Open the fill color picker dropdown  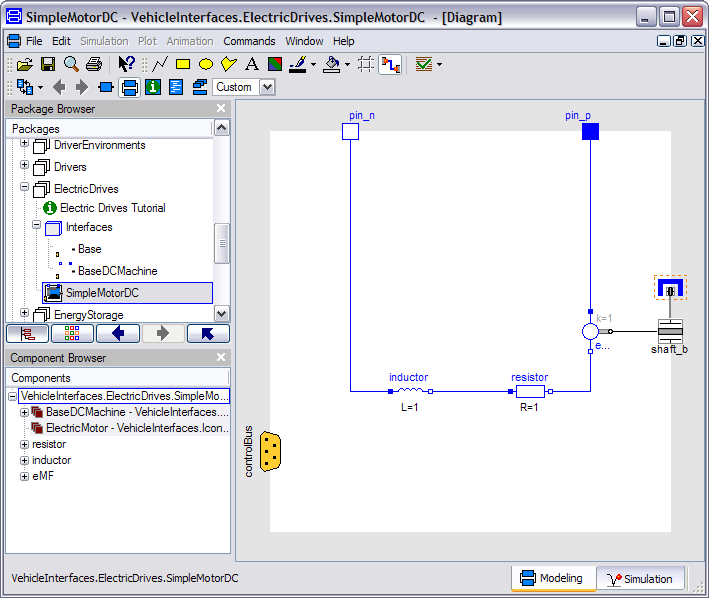[348, 65]
